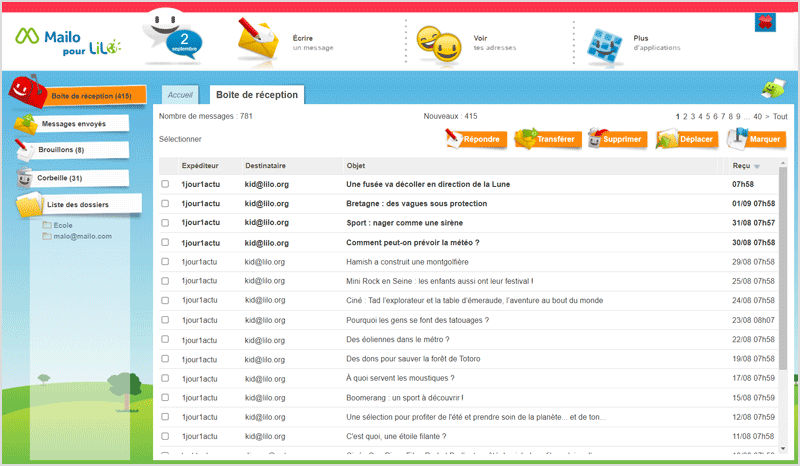Viewport: 800px width, 466px height.
Task: Switch to the Accueil tab
Action: click(x=180, y=95)
